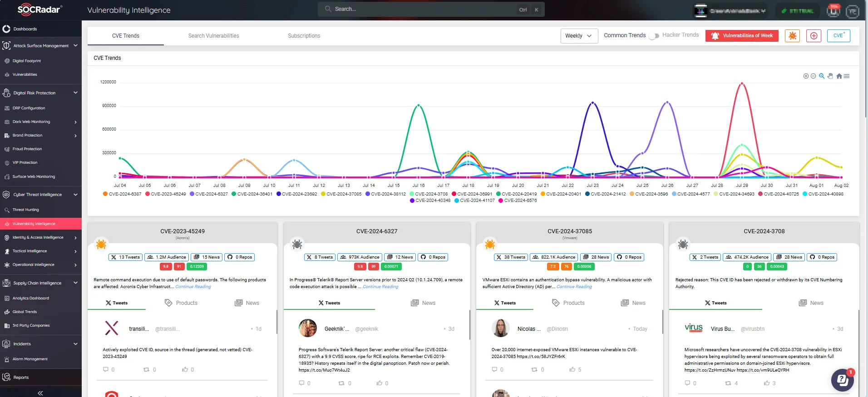
Task: Click the red circled plus button
Action: (x=814, y=36)
